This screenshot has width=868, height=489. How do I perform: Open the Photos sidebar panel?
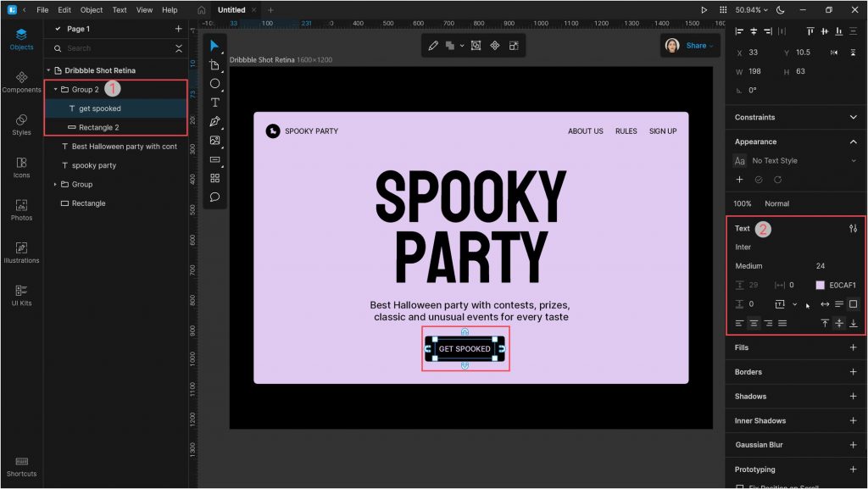point(21,209)
